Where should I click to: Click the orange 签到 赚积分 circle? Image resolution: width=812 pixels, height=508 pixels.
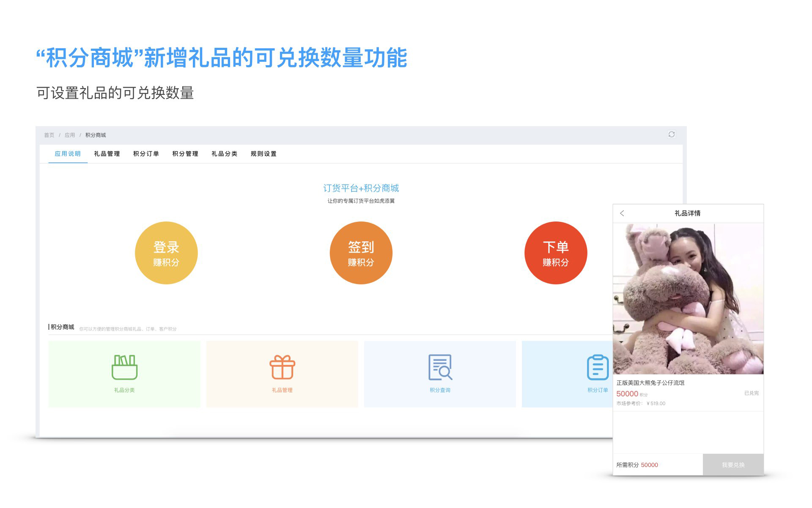coord(361,253)
